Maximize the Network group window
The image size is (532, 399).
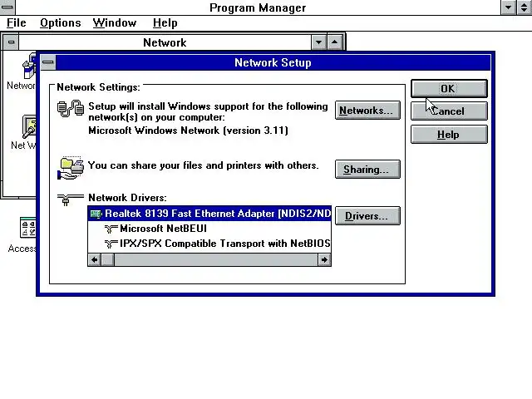point(334,42)
